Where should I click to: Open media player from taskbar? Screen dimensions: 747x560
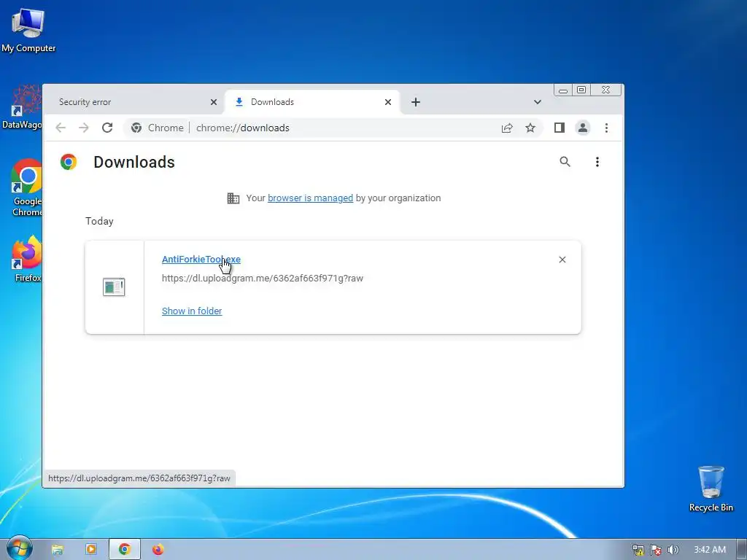tap(90, 550)
